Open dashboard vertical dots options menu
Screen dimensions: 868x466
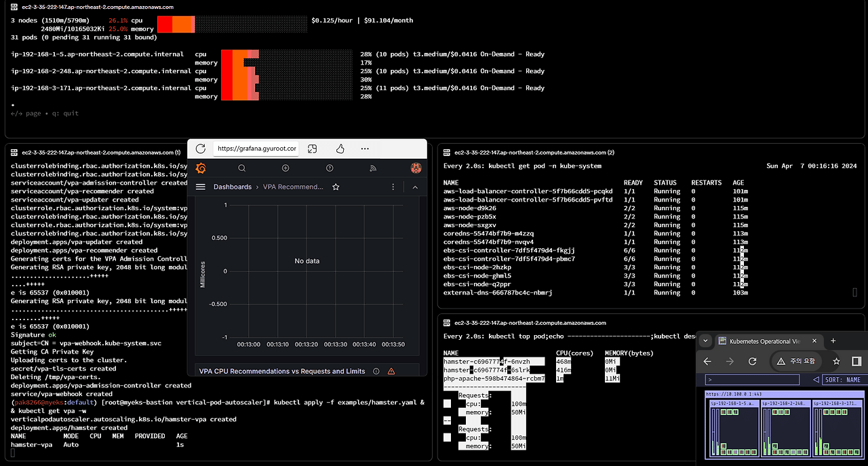point(393,187)
